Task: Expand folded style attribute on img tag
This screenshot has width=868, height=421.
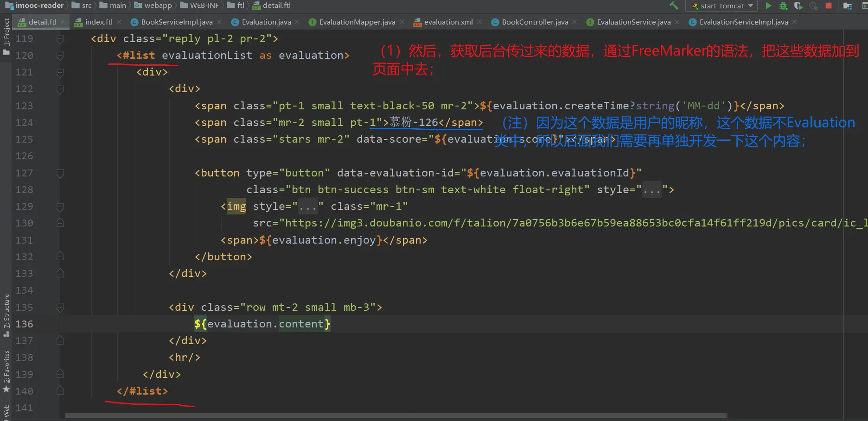Action: (307, 207)
